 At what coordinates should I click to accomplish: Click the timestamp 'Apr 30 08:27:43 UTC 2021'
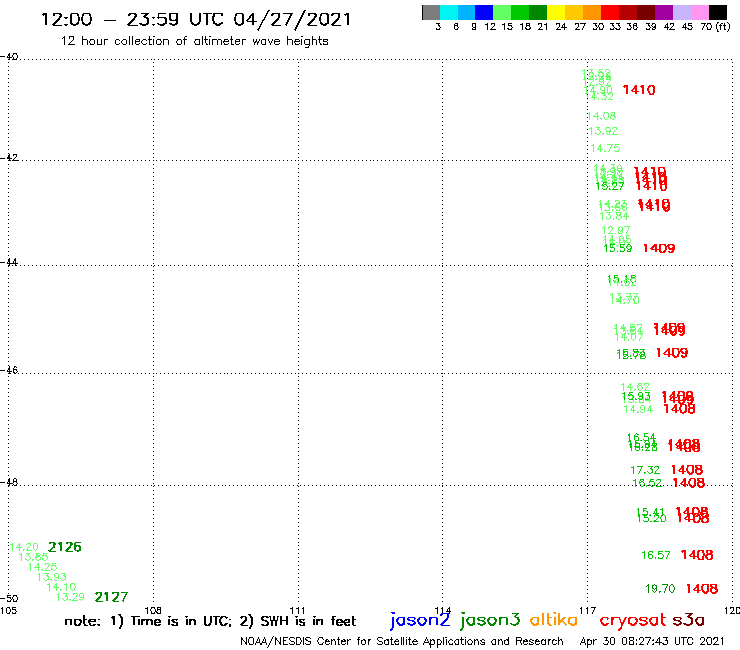tap(652, 642)
